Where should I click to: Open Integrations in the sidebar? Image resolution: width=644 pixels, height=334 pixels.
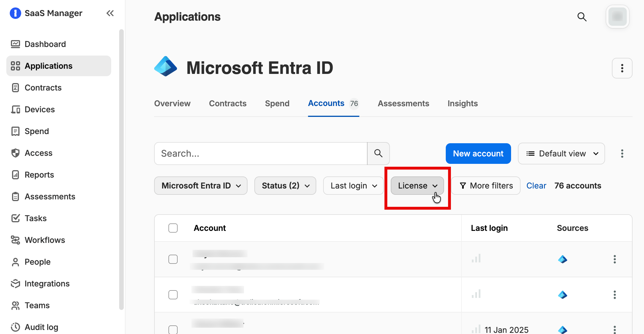click(59, 284)
